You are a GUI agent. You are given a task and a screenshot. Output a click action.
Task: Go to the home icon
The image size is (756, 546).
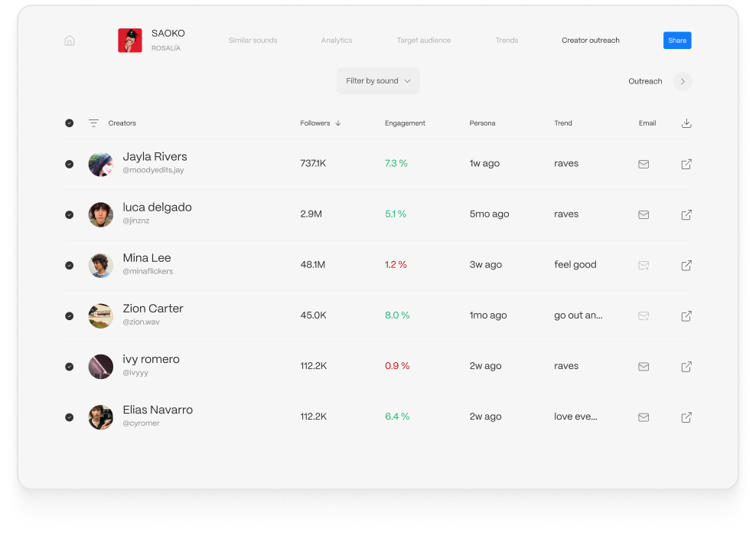coord(70,41)
